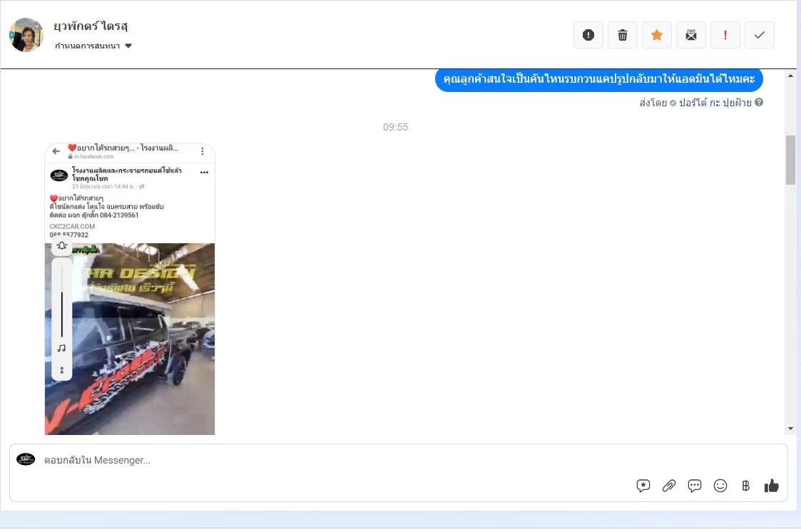This screenshot has height=532, width=801.
Task: Click customer name ยุวพักตร์ ไตรสุ
Action: [91, 26]
